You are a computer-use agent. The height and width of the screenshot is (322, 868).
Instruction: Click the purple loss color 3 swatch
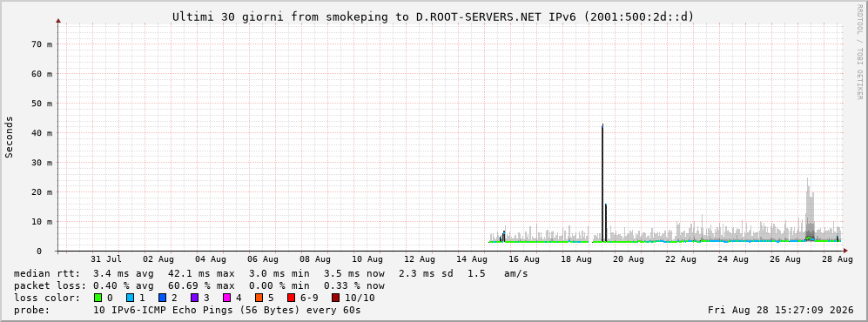tap(195, 298)
